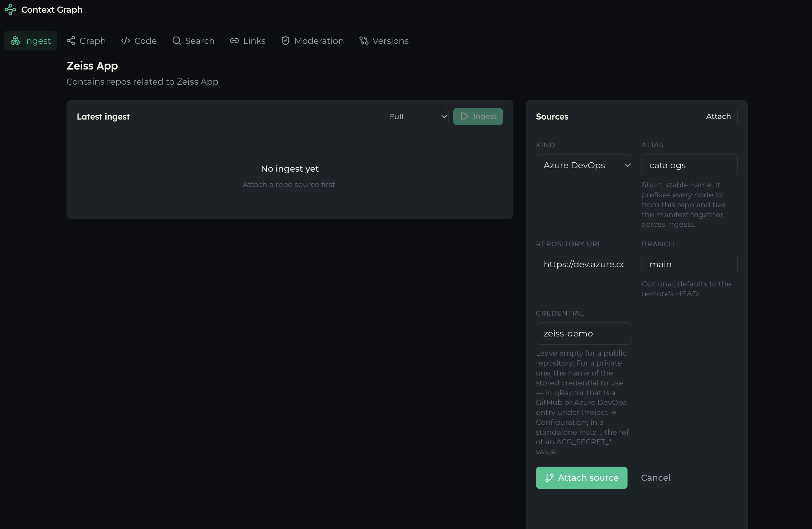The image size is (812, 529).
Task: Open the Versions tab
Action: pos(384,41)
